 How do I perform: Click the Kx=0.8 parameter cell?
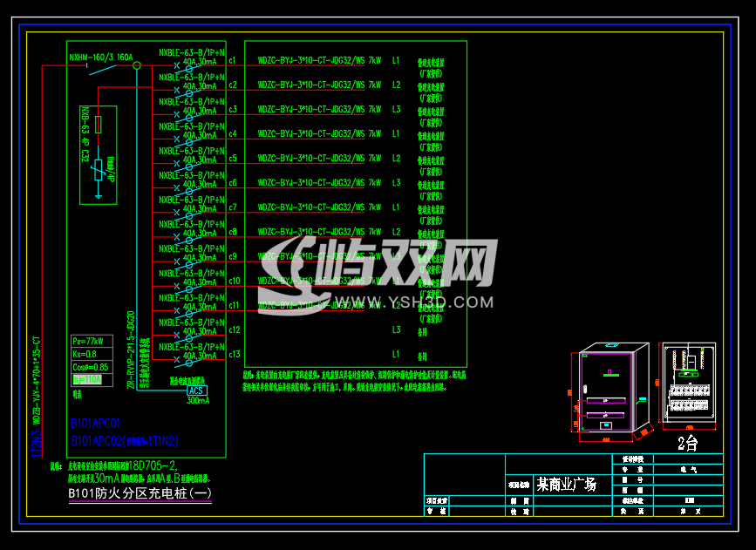(x=92, y=354)
